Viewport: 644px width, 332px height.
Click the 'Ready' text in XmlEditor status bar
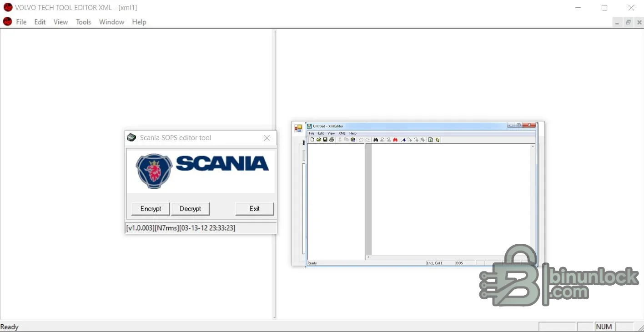point(312,263)
